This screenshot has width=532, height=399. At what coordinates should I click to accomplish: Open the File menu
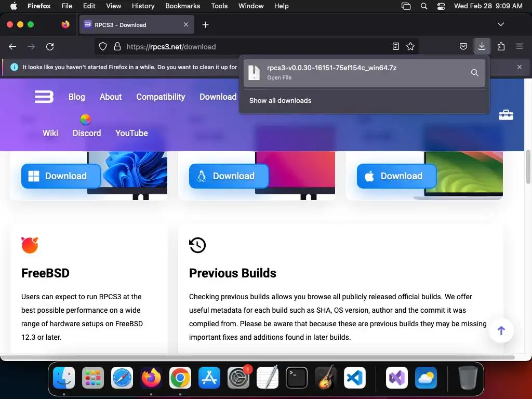(x=66, y=6)
